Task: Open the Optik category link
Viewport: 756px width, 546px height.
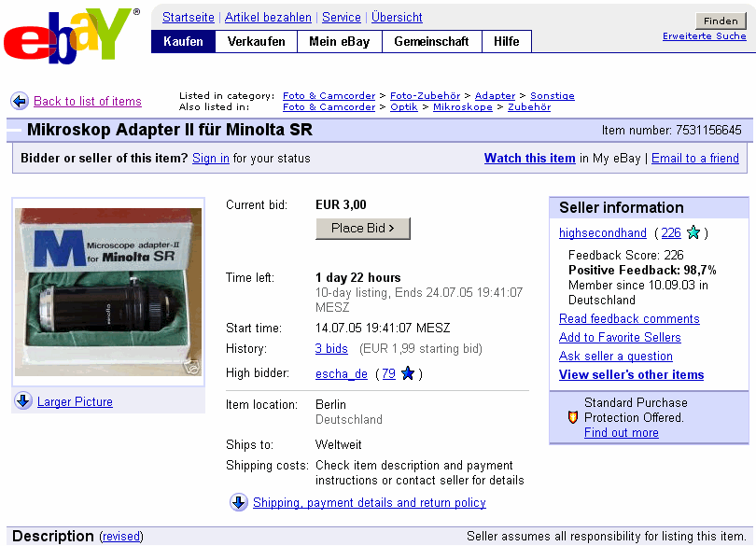Action: click(x=404, y=106)
